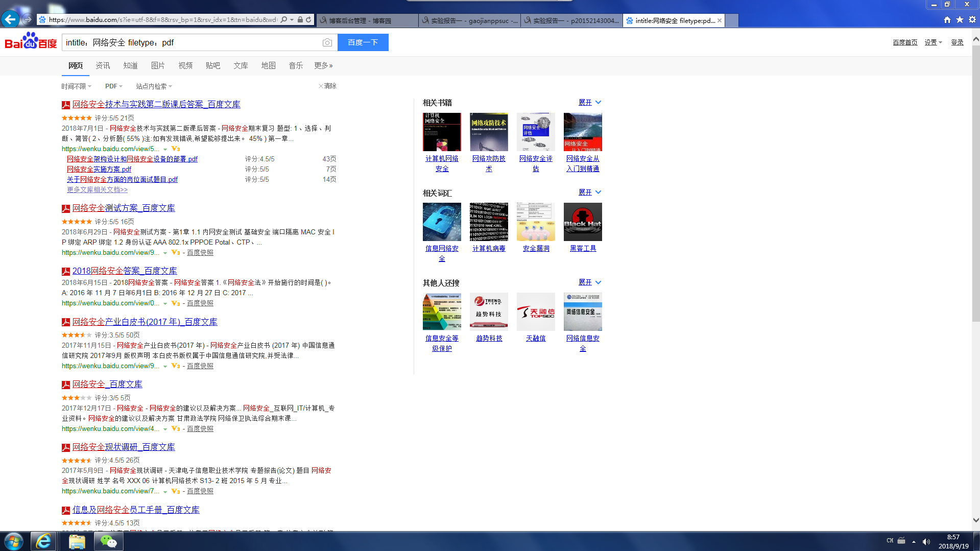The height and width of the screenshot is (551, 980).
Task: Click the Internet Explorer taskbar icon
Action: point(43,541)
